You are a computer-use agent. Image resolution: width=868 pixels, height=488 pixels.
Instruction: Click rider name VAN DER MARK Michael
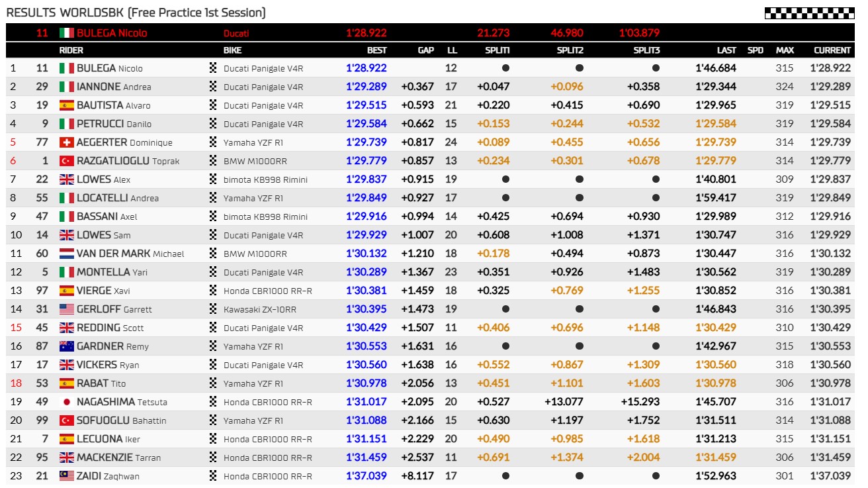point(130,254)
